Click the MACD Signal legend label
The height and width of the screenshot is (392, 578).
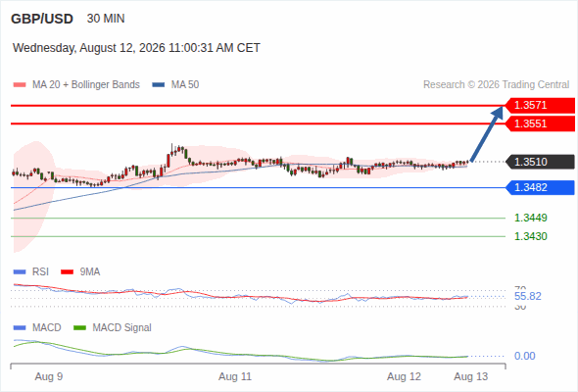pos(122,328)
